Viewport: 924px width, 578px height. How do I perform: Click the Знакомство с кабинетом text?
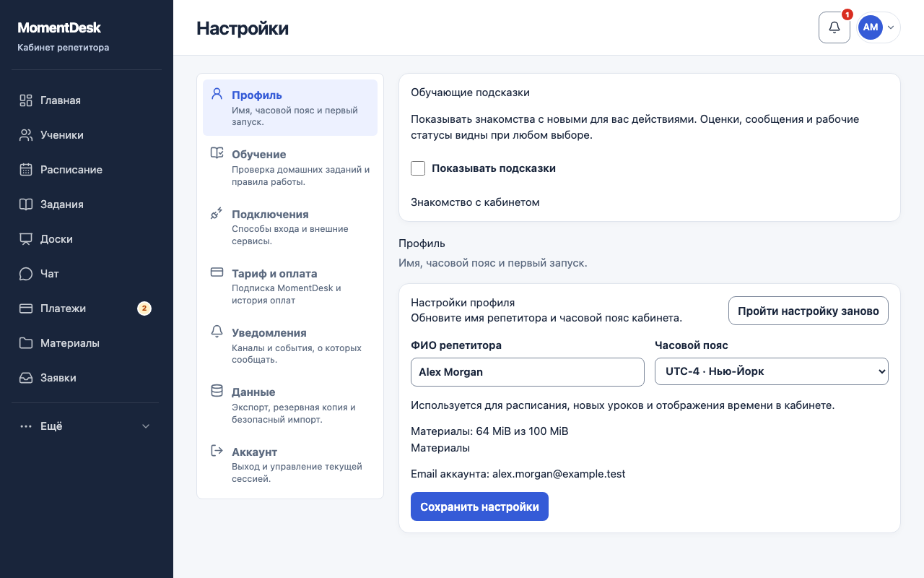pyautogui.click(x=475, y=202)
